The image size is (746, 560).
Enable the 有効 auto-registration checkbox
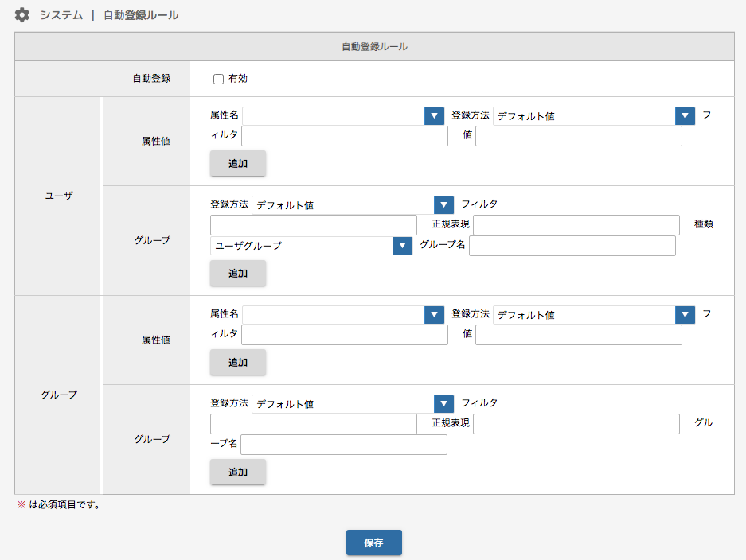click(x=218, y=79)
